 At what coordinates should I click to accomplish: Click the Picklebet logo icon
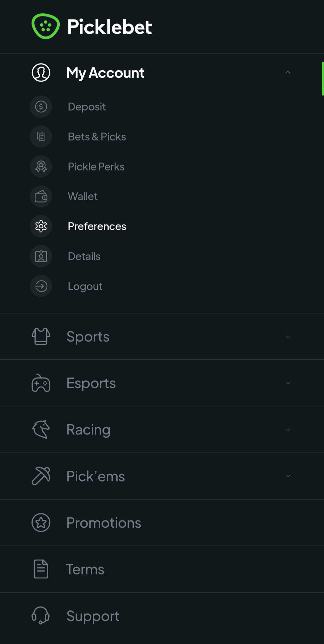(46, 26)
